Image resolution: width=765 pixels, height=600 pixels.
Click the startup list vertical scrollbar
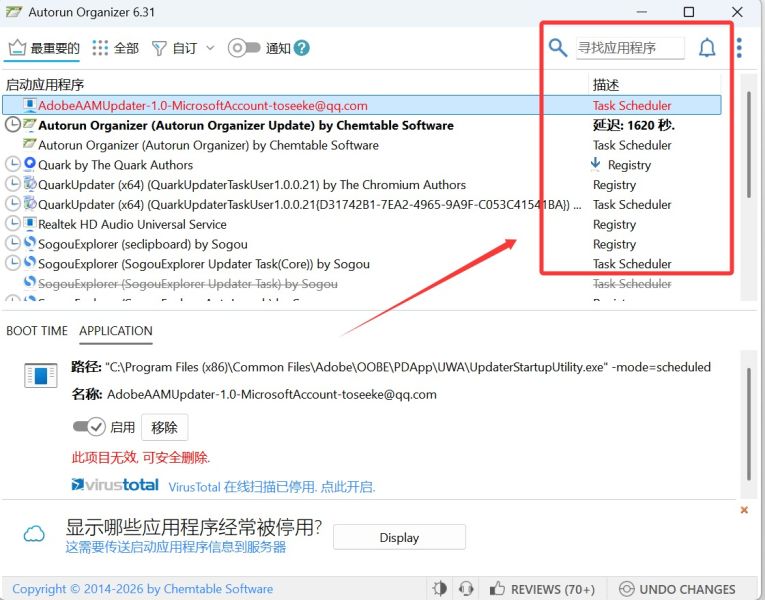tap(748, 144)
